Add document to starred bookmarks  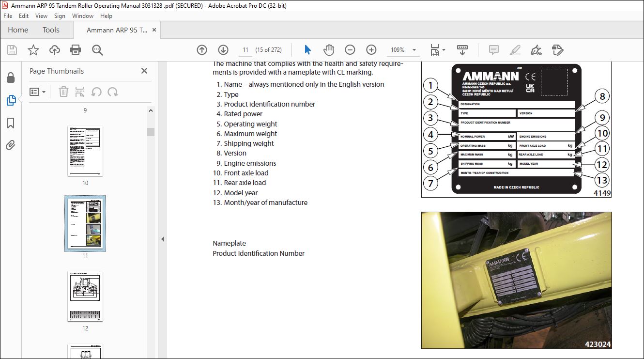point(33,50)
